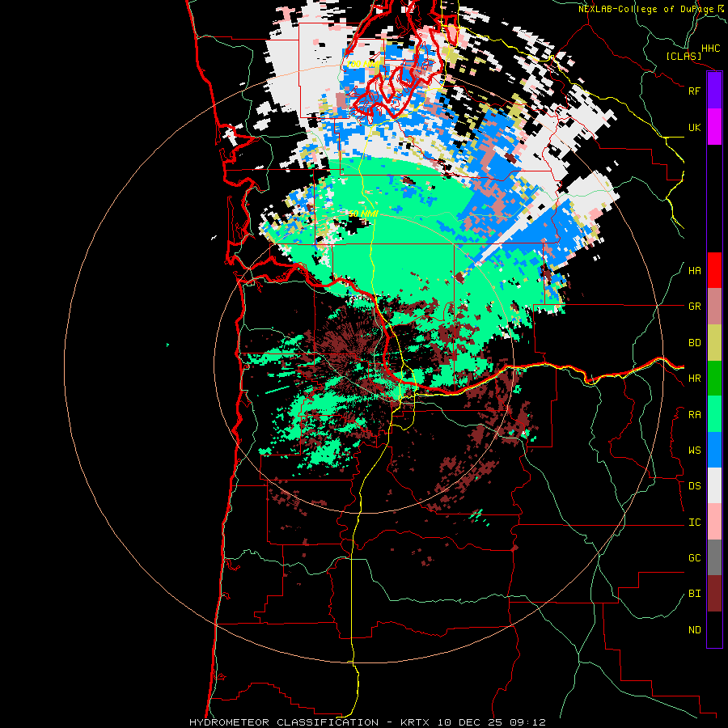Click 'NEXLAB-College of DuPage' credit text
Image resolution: width=728 pixels, height=728 pixels.
[645, 9]
